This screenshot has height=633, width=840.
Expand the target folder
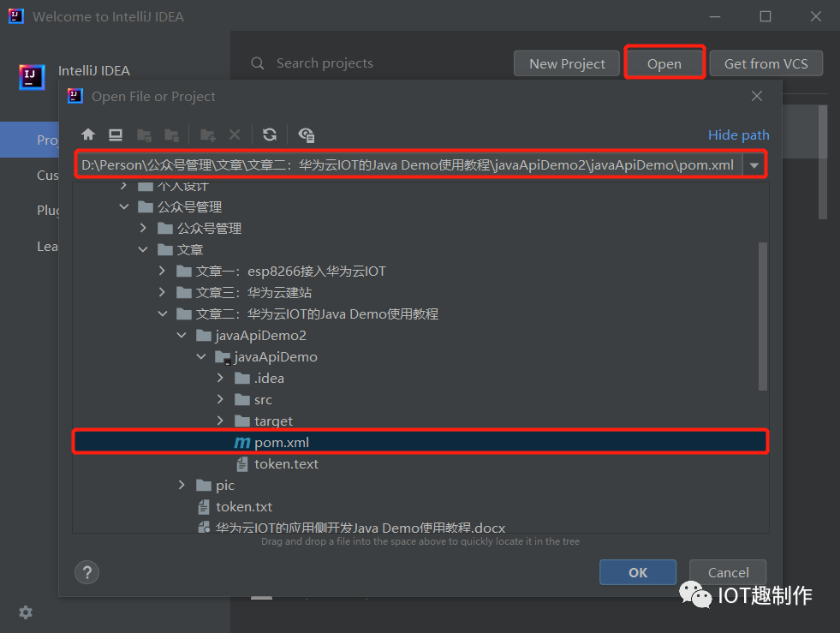tap(221, 421)
